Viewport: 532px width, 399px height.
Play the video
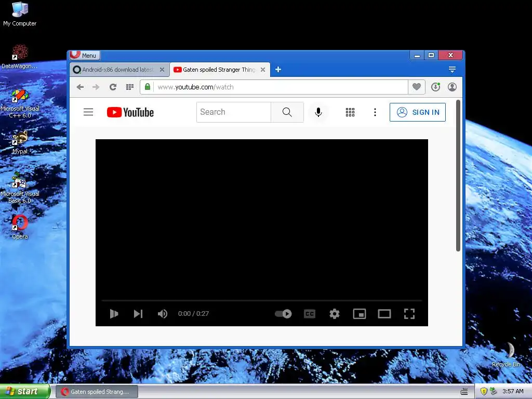click(x=114, y=314)
